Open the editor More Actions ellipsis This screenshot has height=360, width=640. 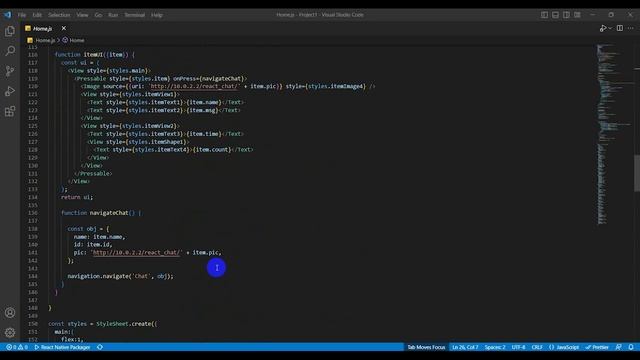[x=631, y=28]
